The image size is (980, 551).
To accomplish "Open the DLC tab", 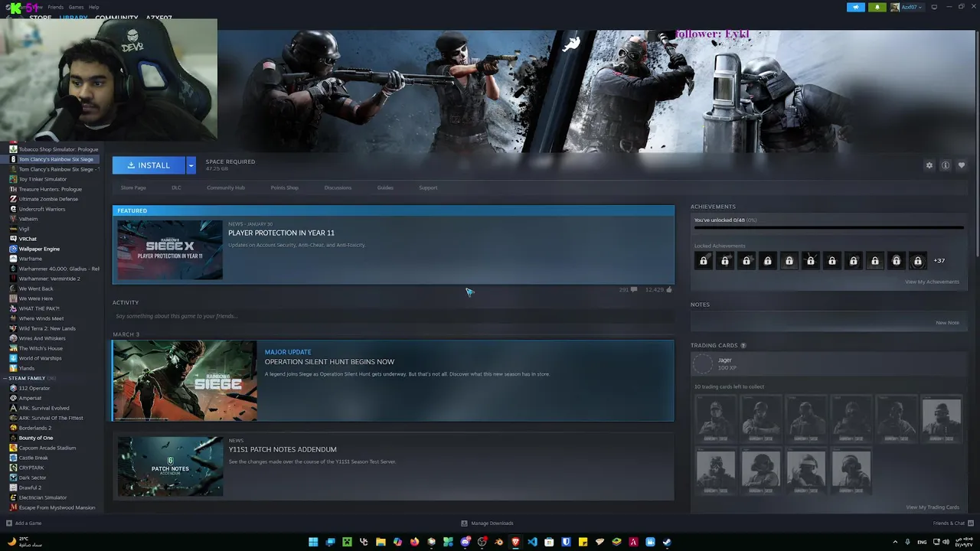I will pos(176,187).
